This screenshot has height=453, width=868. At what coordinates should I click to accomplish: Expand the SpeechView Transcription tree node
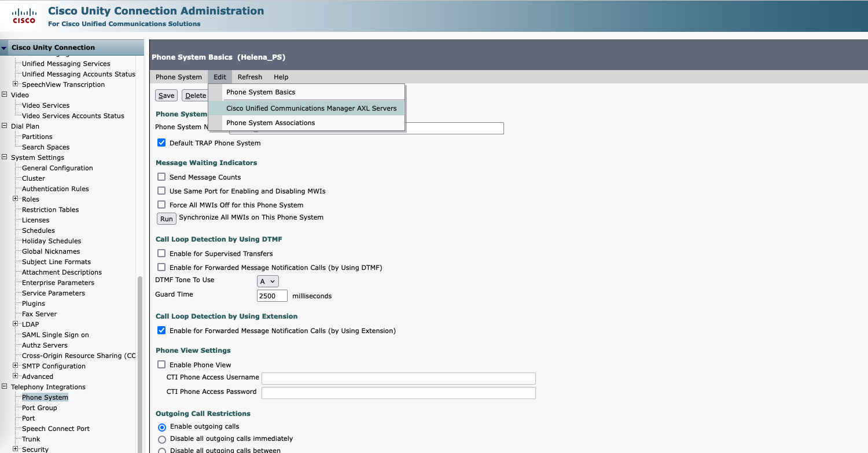tap(16, 85)
